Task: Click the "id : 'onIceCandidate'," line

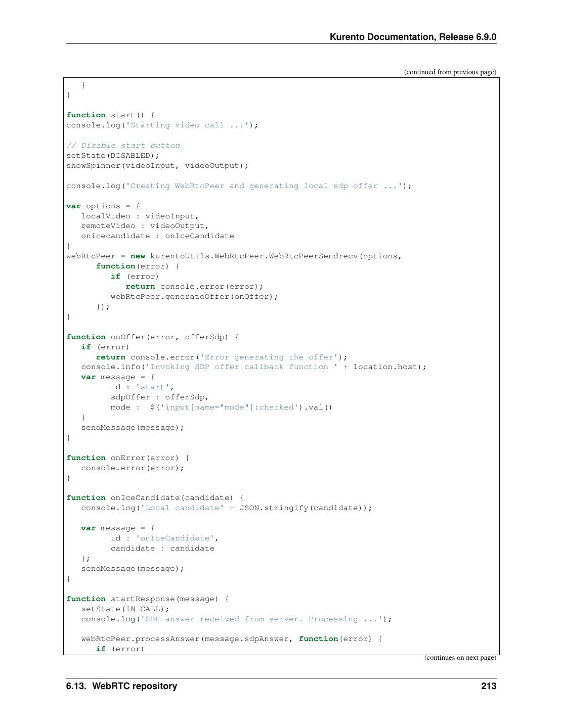Action: pyautogui.click(x=165, y=538)
